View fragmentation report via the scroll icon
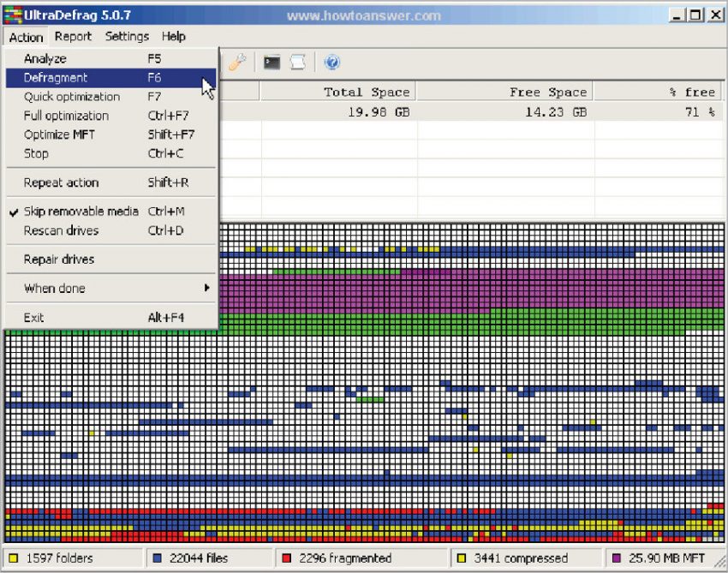The image size is (728, 573). [x=298, y=62]
